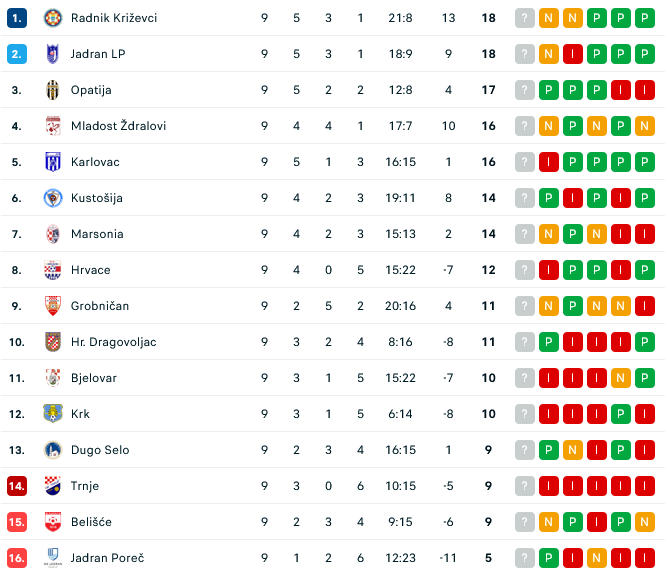Image resolution: width=669 pixels, height=570 pixels.
Task: Open the Grobničan team link
Action: (x=100, y=306)
